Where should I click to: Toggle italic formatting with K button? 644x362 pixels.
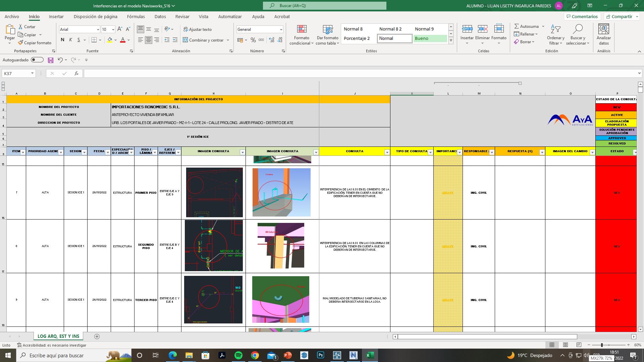click(x=70, y=40)
